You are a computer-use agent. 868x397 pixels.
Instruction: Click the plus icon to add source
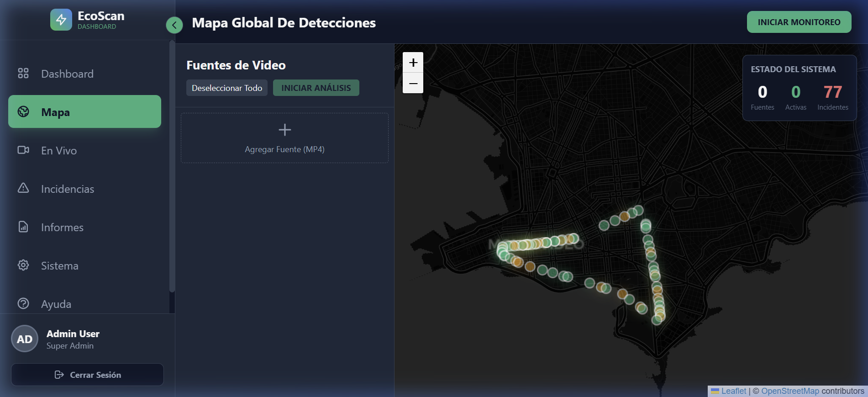[x=285, y=130]
